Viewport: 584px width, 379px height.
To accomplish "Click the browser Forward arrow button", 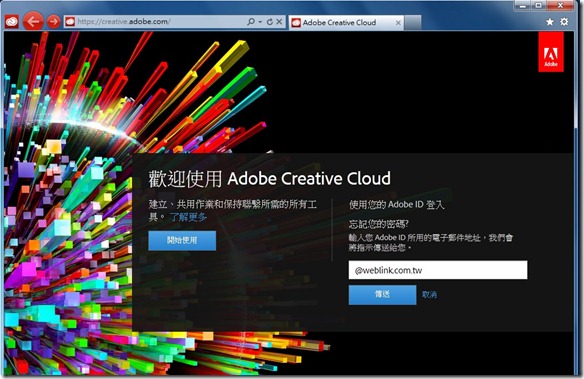I will point(54,22).
